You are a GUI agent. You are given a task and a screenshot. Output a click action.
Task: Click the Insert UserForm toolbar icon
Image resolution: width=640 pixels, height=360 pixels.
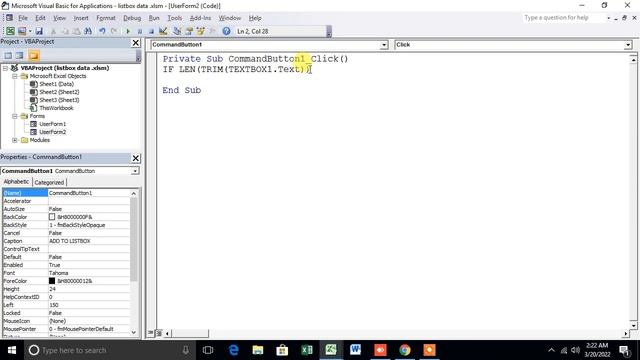tap(22, 31)
